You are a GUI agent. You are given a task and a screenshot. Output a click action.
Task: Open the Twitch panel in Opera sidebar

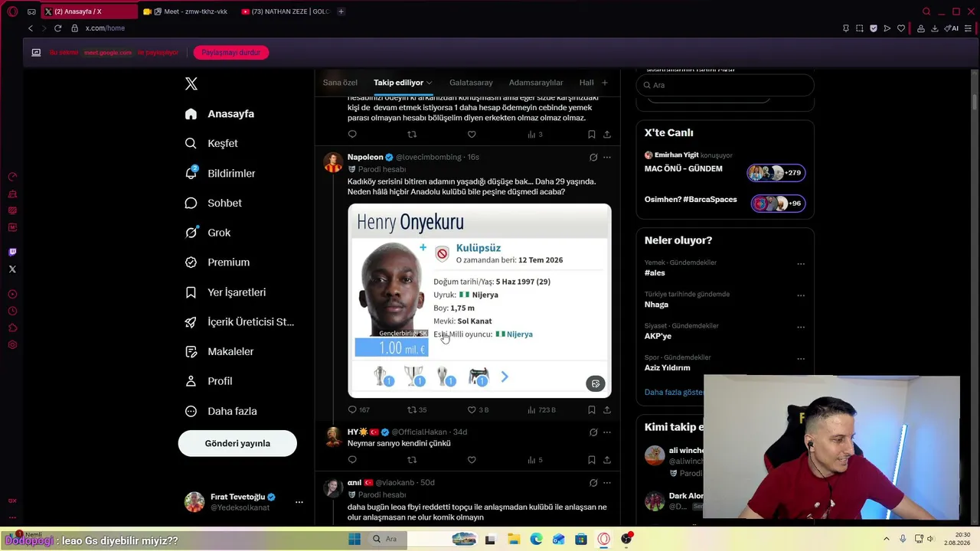pos(12,252)
